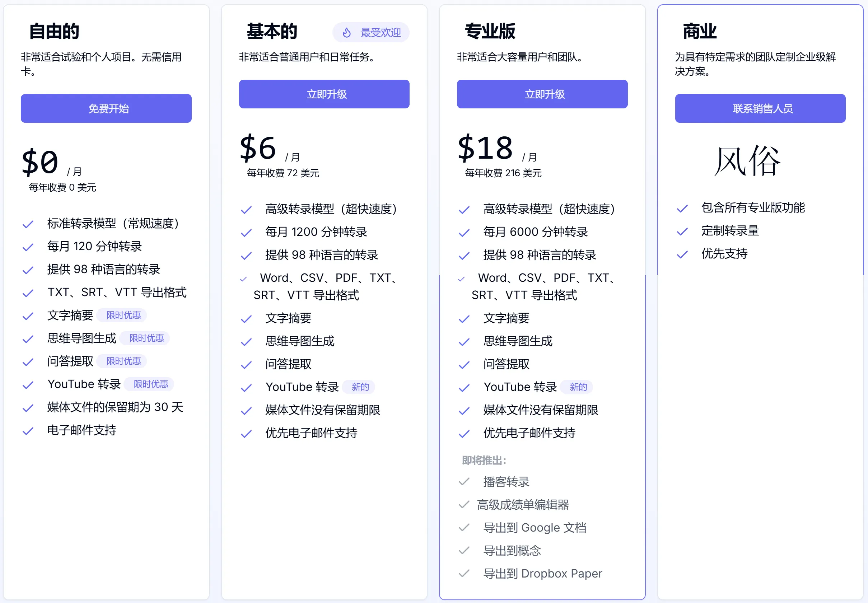Click checkmark beside 每月 6000 分钟转录
This screenshot has height=603, width=868.
coord(464,233)
